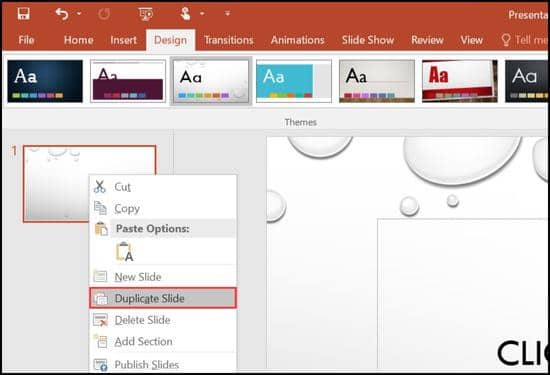The height and width of the screenshot is (375, 550).
Task: Click the scissors Cut icon
Action: click(100, 187)
